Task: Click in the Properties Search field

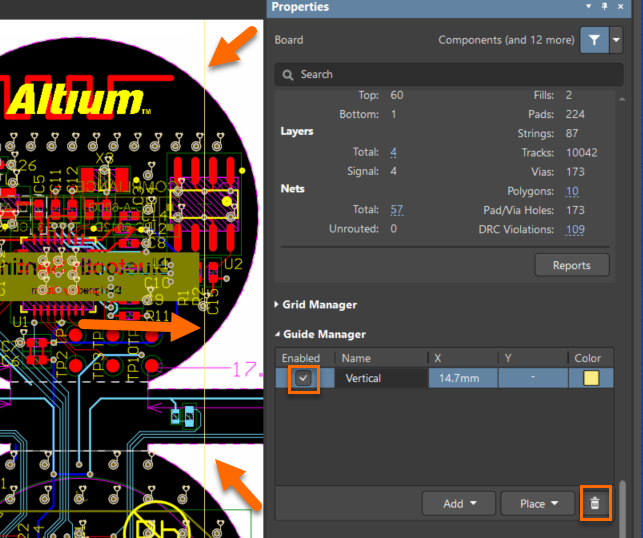Action: [450, 75]
